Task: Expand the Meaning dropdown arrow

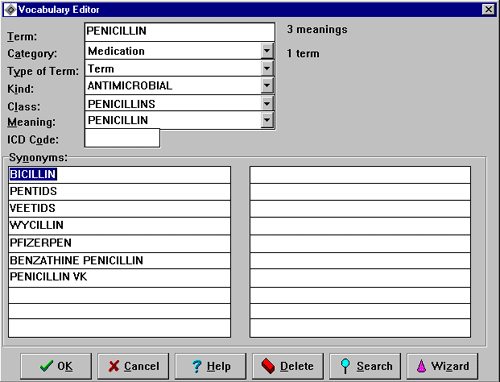Action: (267, 120)
